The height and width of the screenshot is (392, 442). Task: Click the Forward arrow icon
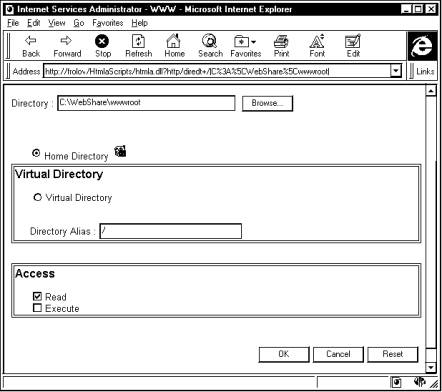coord(66,41)
